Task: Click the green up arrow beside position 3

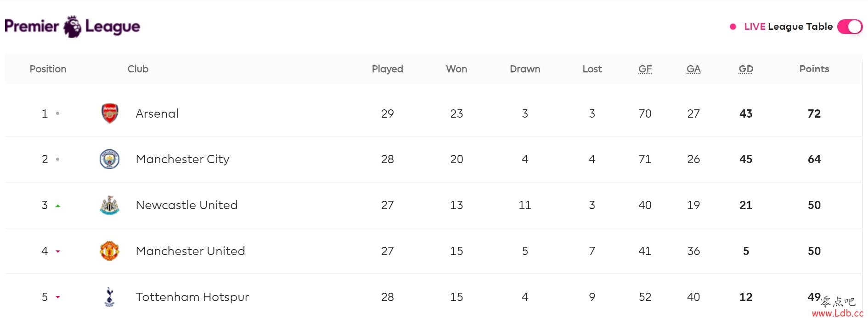Action: [x=58, y=206]
